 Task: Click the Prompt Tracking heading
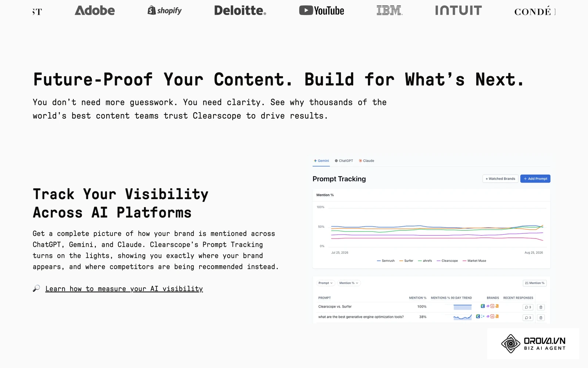[x=339, y=179]
